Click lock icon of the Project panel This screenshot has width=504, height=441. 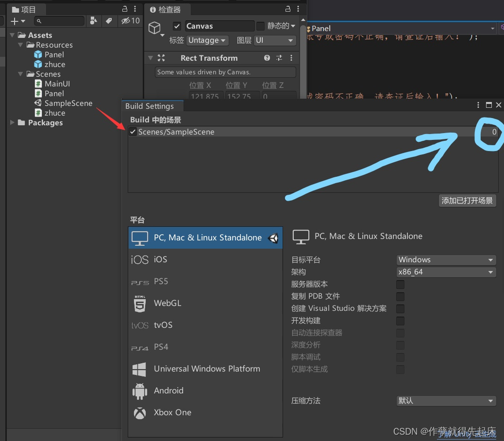[125, 9]
